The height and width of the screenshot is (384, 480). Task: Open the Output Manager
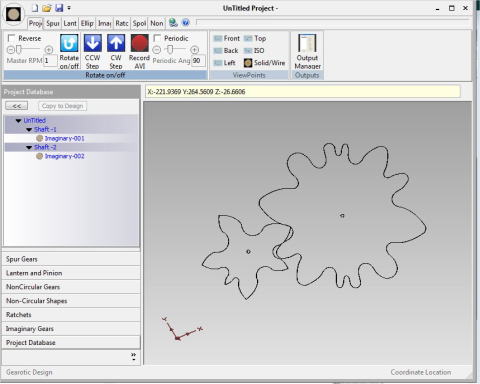click(307, 43)
